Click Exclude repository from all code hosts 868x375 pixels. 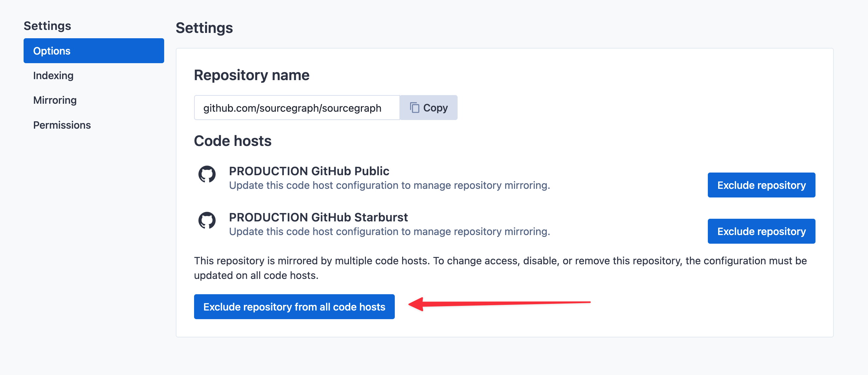294,306
